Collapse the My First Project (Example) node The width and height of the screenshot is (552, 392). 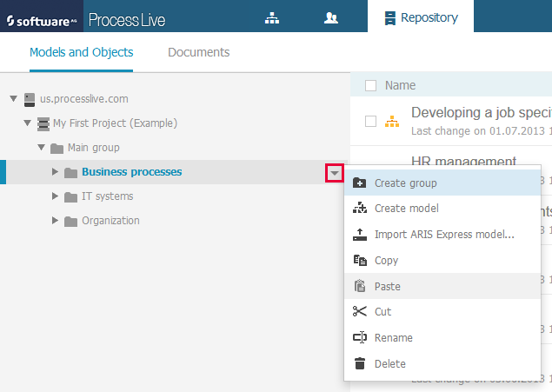tap(27, 123)
